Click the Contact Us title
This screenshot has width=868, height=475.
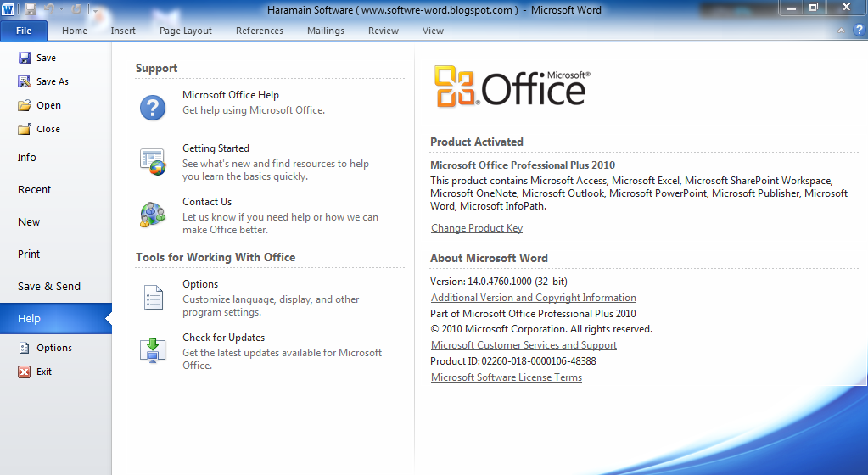(x=207, y=202)
